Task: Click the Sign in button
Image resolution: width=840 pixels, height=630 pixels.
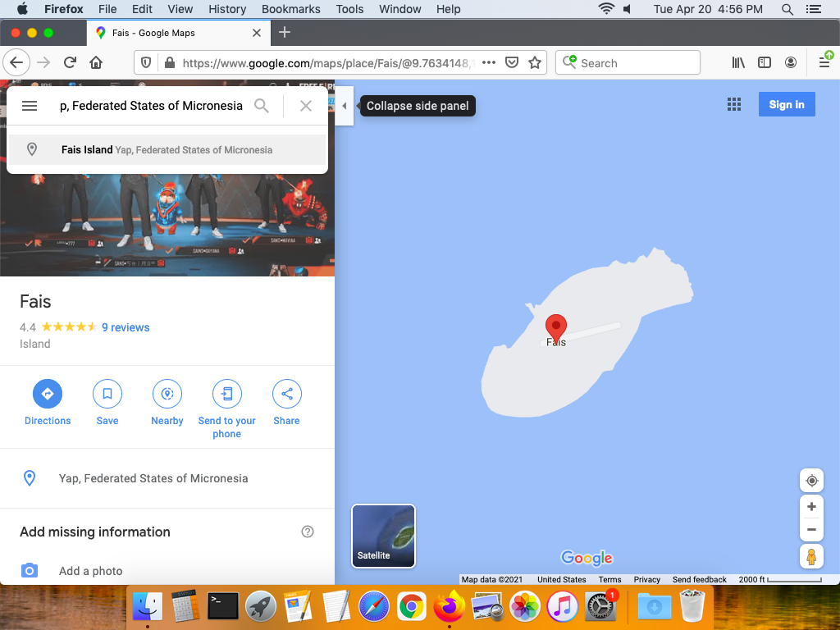Action: [x=786, y=105]
